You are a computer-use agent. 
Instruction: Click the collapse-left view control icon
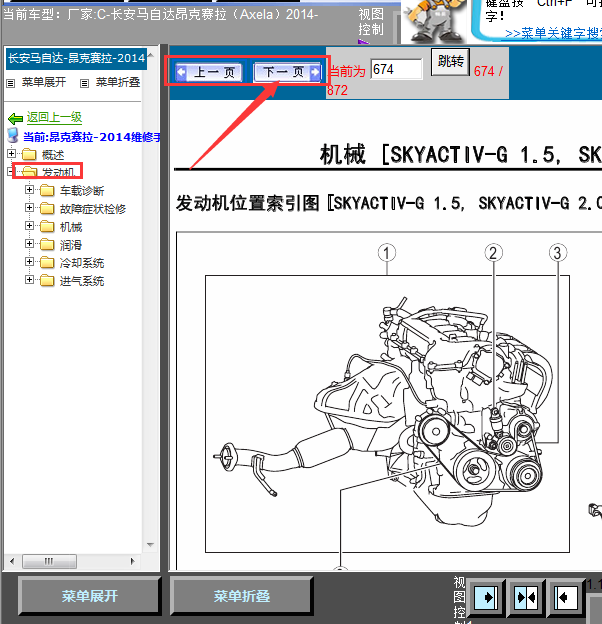click(x=567, y=597)
